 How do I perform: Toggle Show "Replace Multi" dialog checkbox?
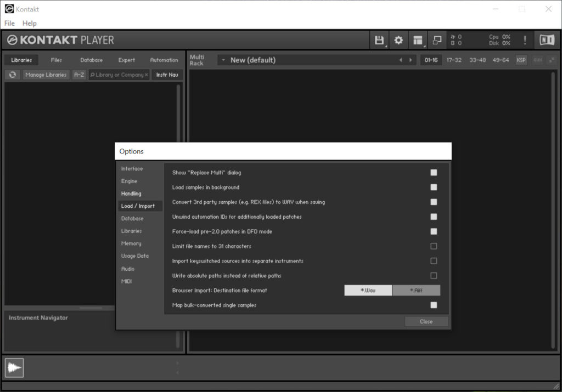pos(434,173)
